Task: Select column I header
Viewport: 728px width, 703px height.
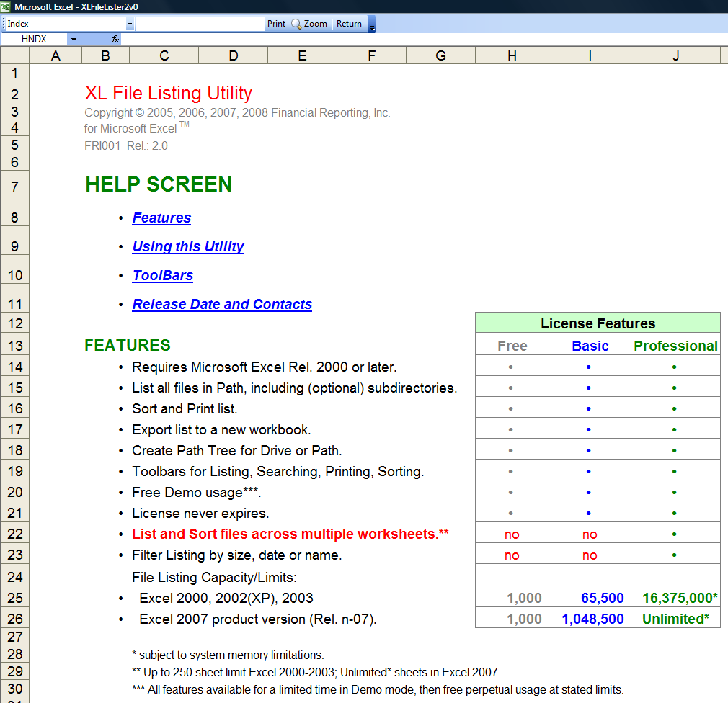Action: pos(590,55)
